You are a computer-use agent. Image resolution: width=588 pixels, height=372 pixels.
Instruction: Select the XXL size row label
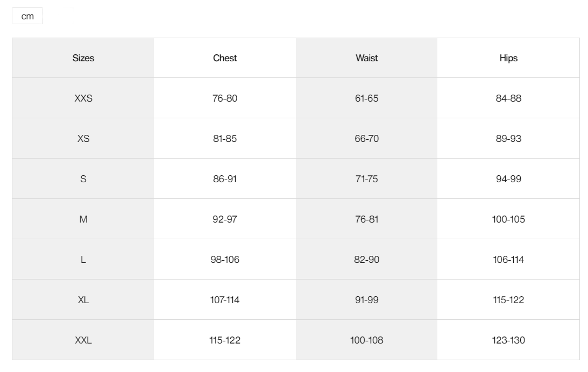click(x=83, y=340)
